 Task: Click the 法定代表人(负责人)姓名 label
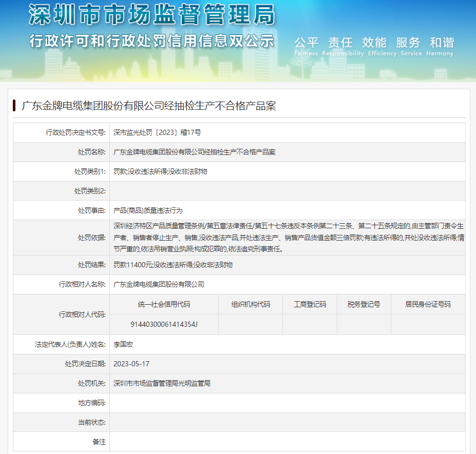click(70, 345)
